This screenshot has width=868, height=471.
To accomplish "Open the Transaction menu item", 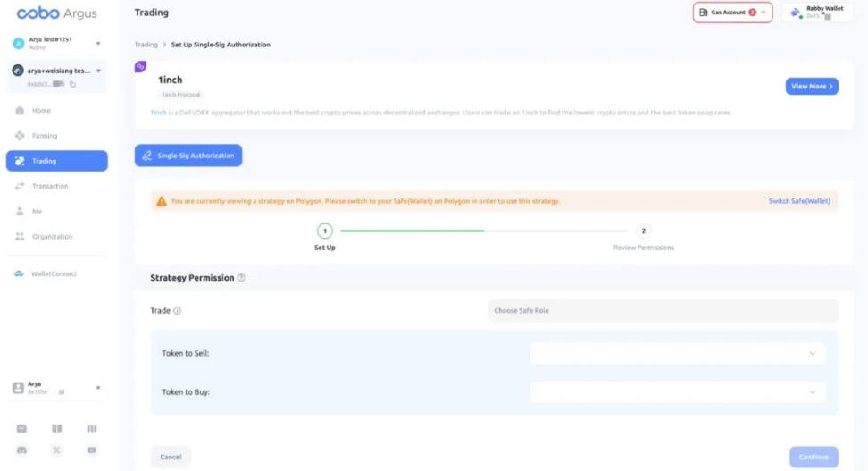I will pyautogui.click(x=50, y=186).
